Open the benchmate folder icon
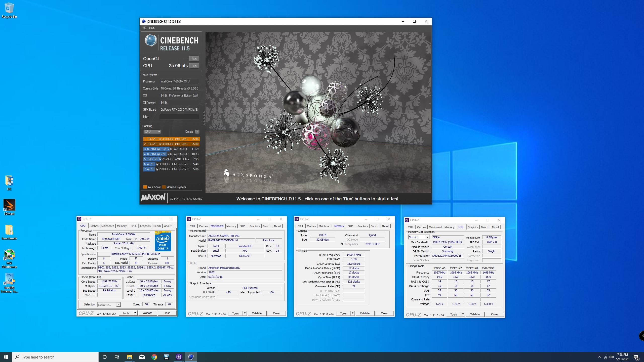644x362 pixels. [x=9, y=232]
